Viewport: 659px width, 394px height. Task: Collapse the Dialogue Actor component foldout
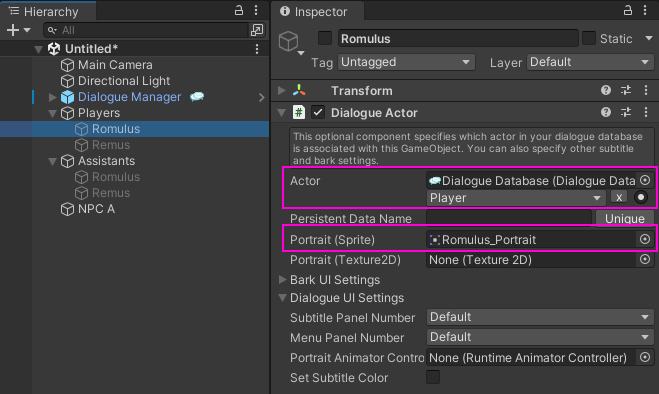282,113
